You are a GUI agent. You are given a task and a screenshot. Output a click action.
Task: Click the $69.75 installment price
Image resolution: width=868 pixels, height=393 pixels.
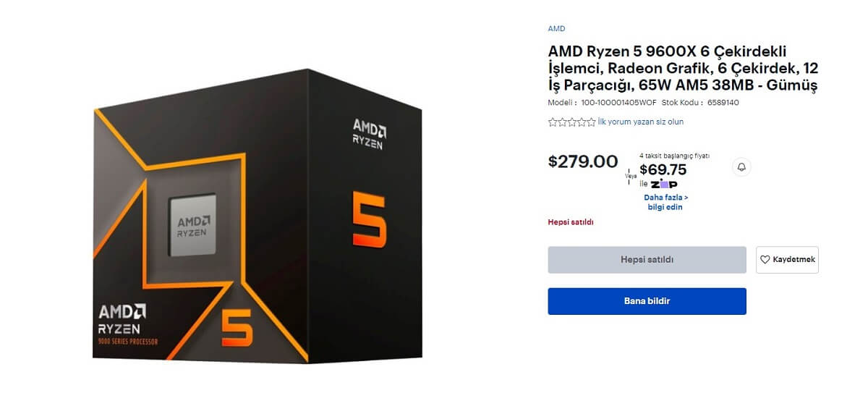click(x=663, y=169)
